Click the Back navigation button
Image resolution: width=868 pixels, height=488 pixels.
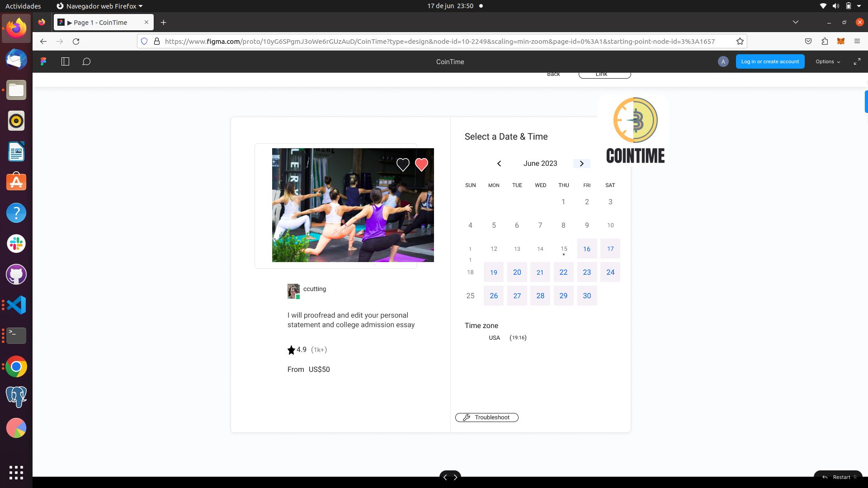(553, 74)
